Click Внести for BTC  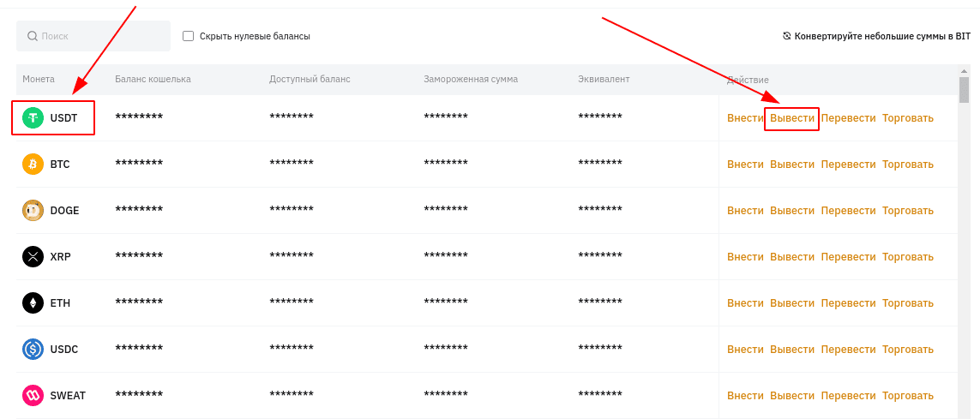point(745,165)
